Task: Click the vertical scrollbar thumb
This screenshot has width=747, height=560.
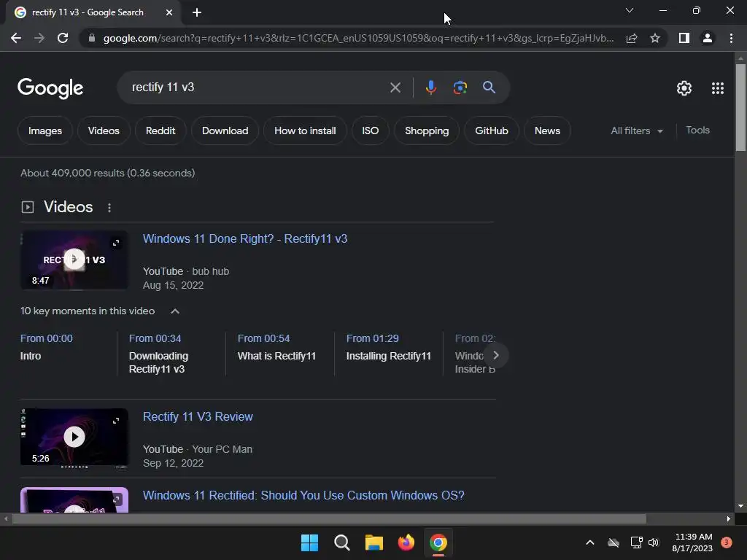Action: point(740,108)
